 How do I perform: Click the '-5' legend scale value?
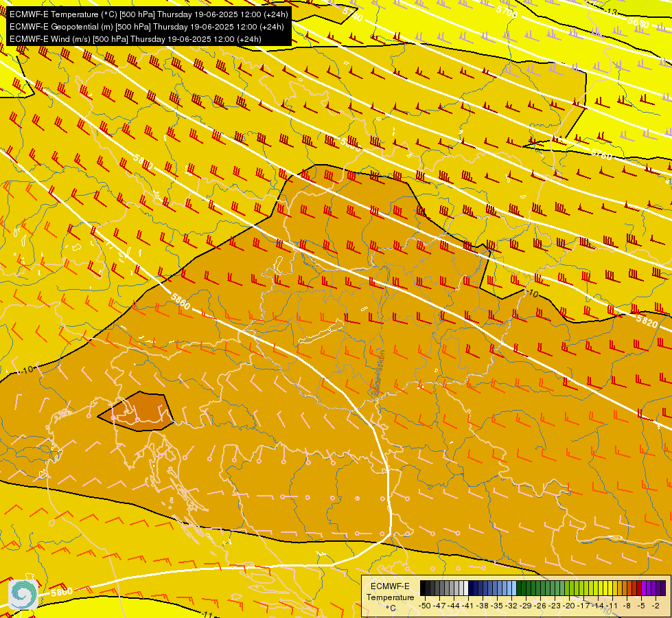(x=641, y=606)
